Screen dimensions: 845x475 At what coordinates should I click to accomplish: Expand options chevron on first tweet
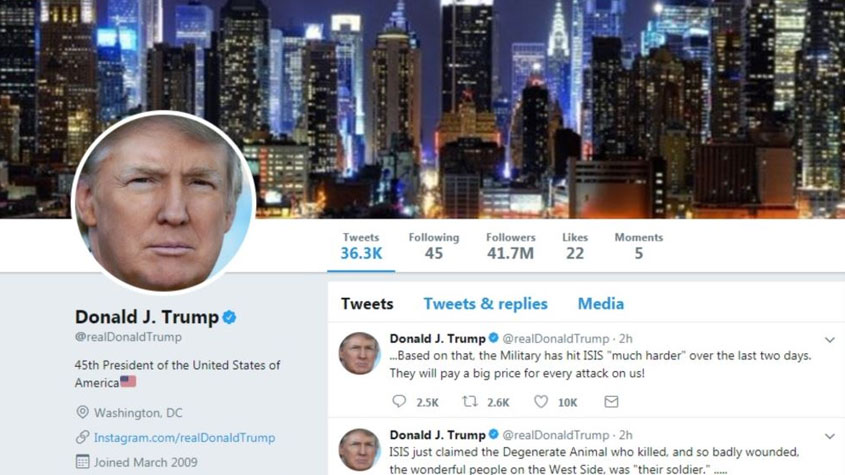tap(830, 340)
